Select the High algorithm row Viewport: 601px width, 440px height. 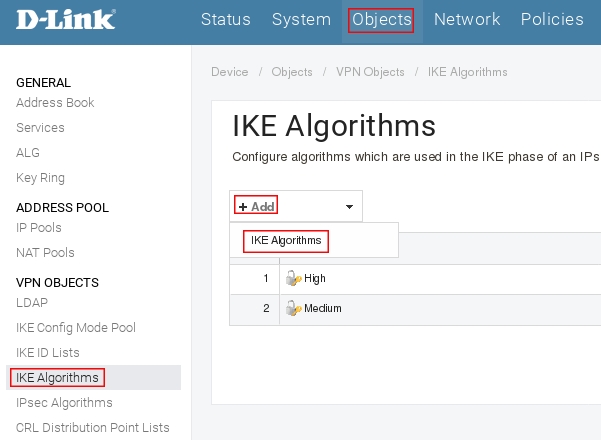(315, 279)
